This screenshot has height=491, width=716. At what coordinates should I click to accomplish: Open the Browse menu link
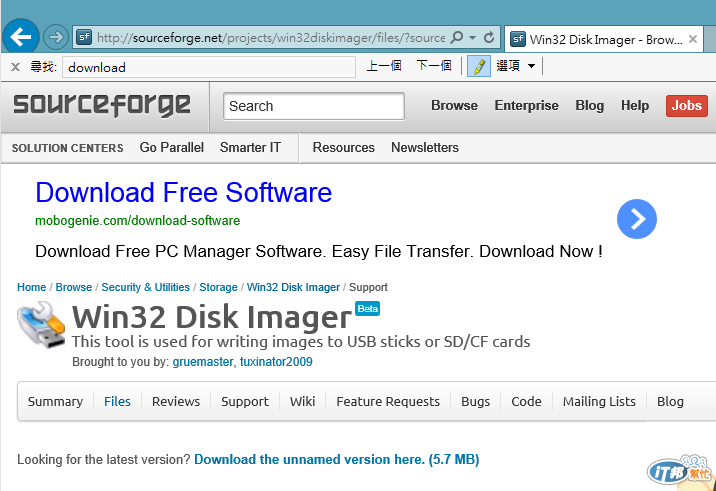pos(454,106)
